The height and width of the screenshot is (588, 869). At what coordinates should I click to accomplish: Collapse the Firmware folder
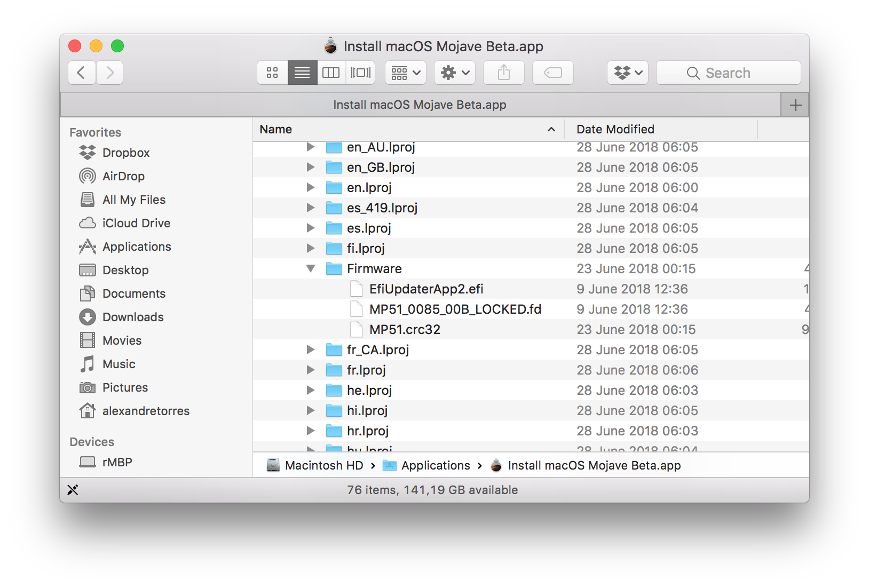click(311, 268)
